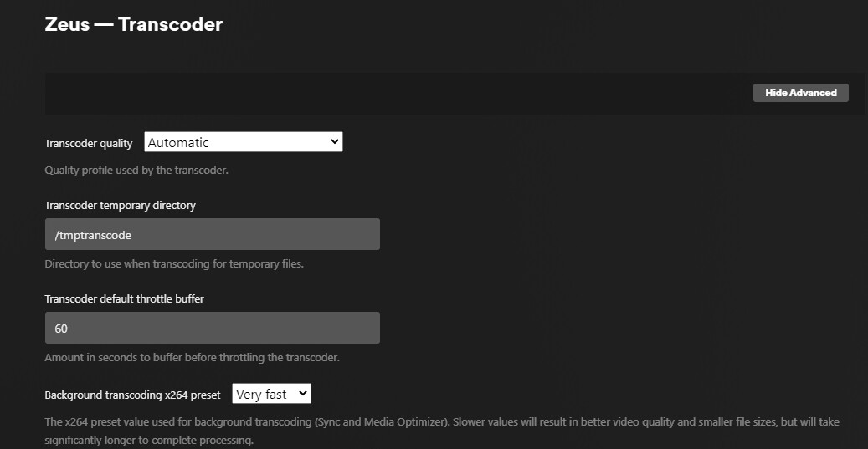Viewport: 868px width, 449px height.
Task: Click the Transcoder quality label
Action: [88, 143]
